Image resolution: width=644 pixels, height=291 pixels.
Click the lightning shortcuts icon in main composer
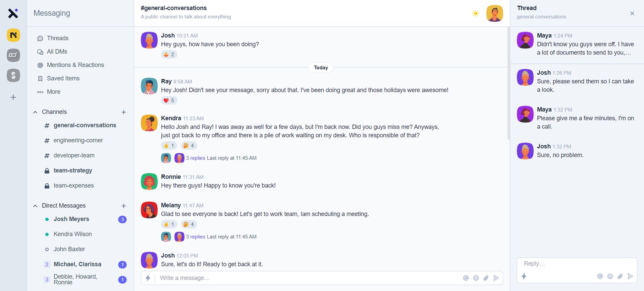[148, 278]
